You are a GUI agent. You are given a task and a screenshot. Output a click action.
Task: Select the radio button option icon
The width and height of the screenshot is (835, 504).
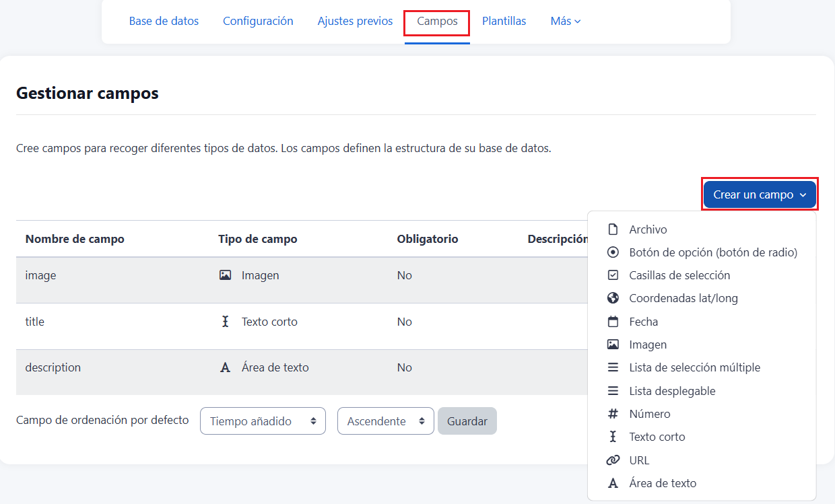[613, 252]
